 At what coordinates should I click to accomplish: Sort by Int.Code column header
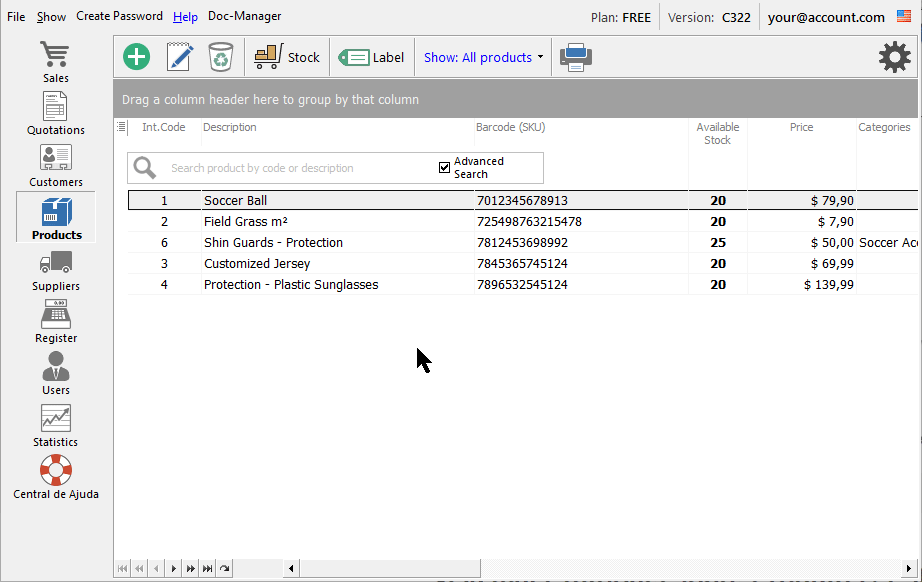[x=163, y=127]
